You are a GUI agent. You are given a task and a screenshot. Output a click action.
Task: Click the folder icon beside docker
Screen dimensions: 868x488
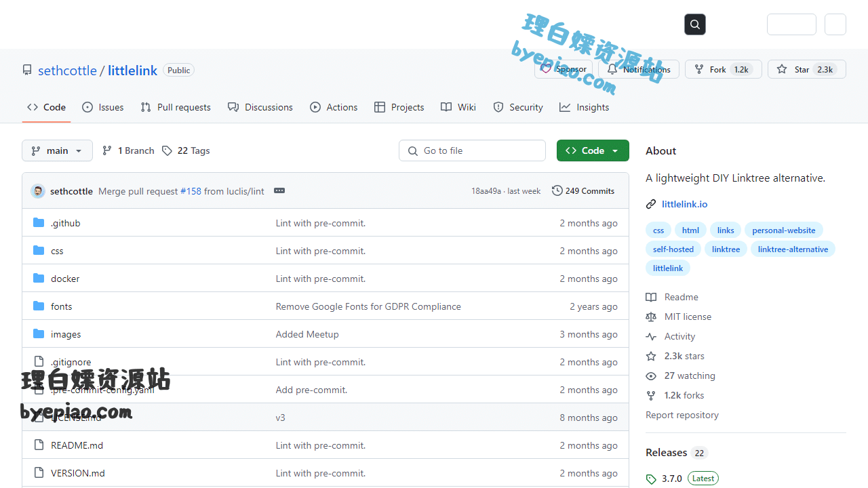pos(39,279)
